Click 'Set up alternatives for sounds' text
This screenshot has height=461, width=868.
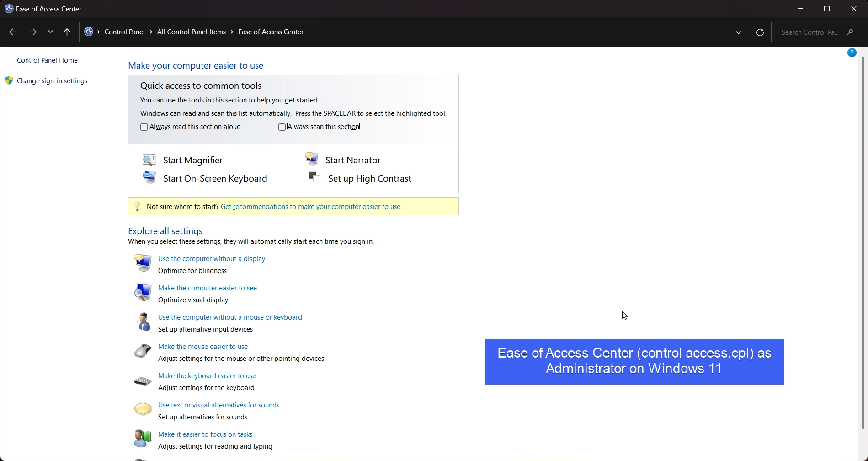point(202,417)
